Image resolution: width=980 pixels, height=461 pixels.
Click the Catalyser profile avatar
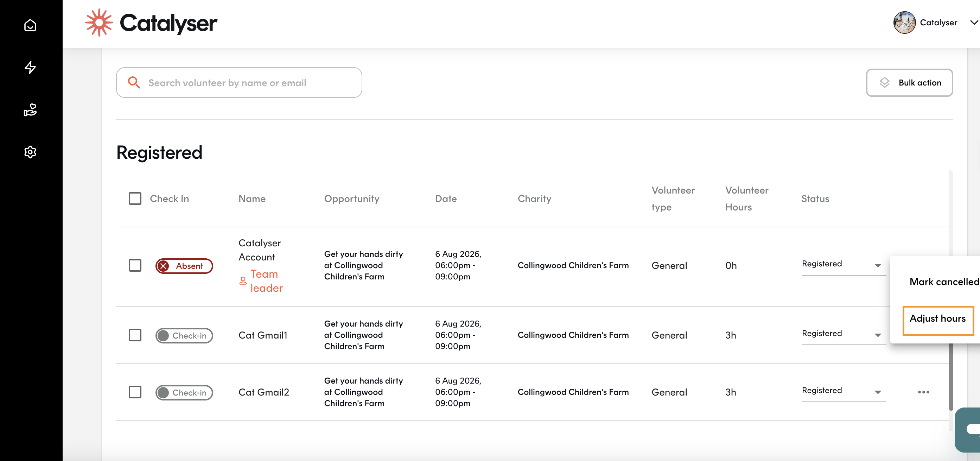[904, 23]
